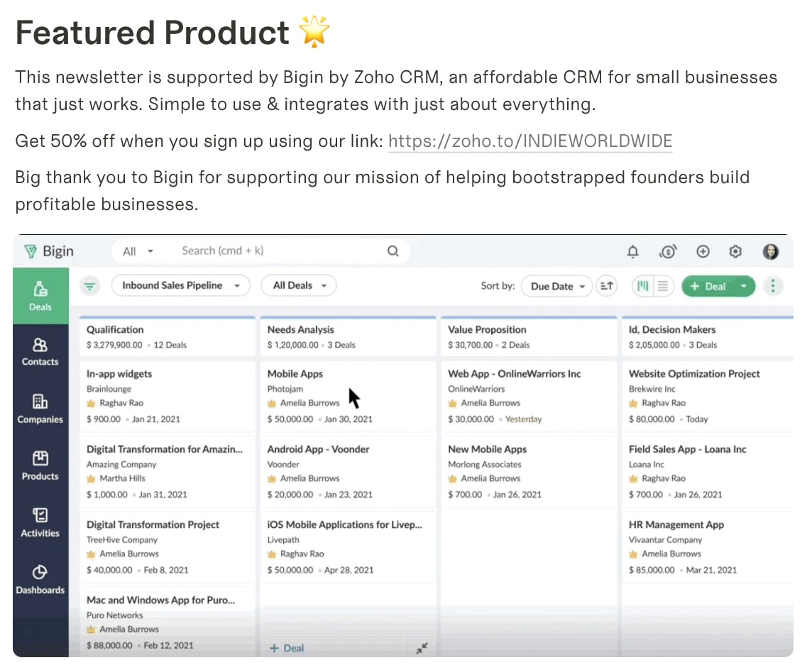Open the user profile avatar

[771, 252]
